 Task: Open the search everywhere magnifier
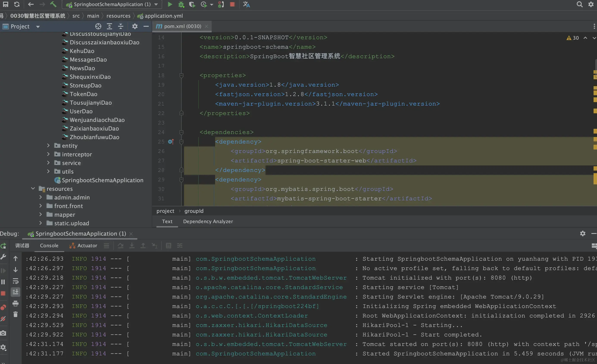point(580,4)
